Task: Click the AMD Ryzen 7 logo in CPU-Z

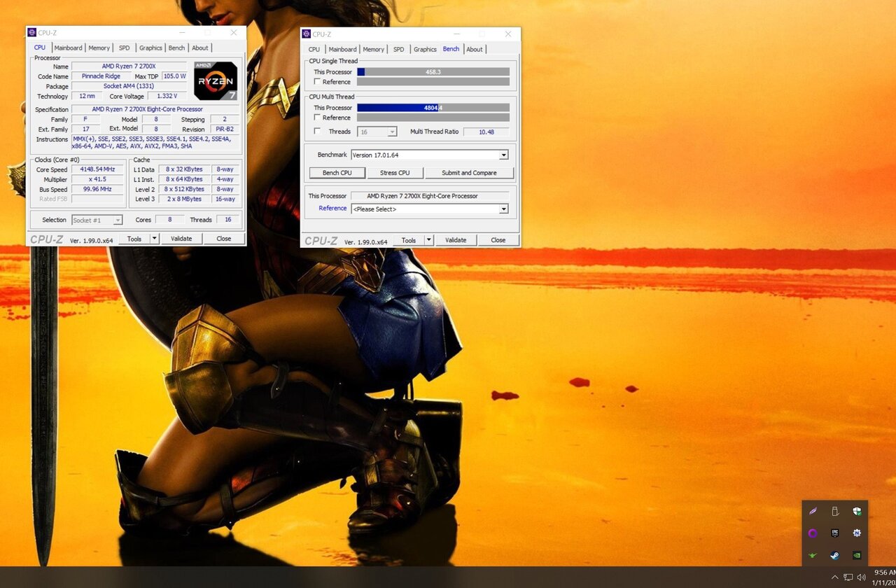Action: click(x=215, y=80)
